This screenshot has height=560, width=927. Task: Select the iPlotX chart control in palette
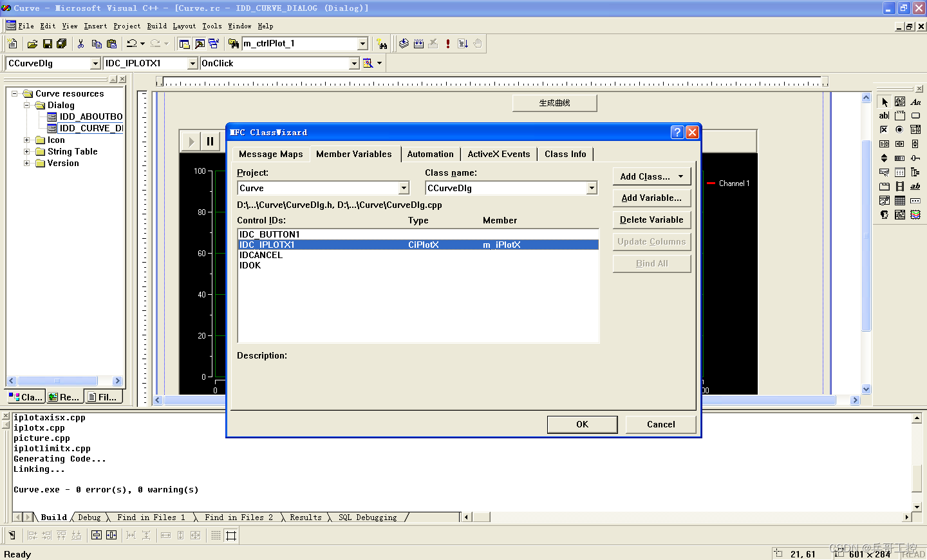click(x=915, y=215)
